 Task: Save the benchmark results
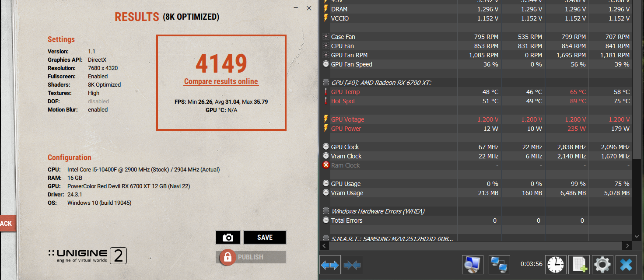coord(265,237)
